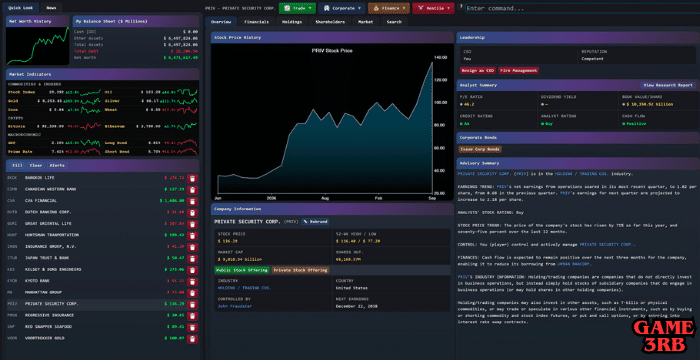
Task: Open the Search tab
Action: click(394, 22)
